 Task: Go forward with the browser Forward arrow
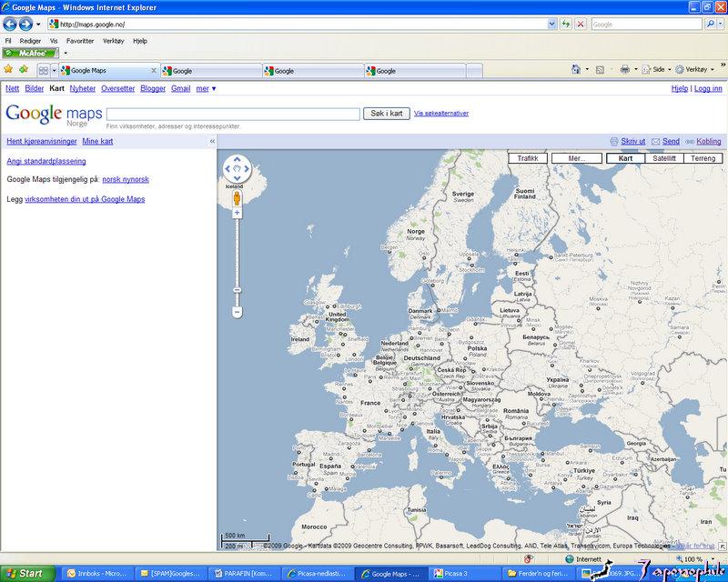(x=25, y=24)
